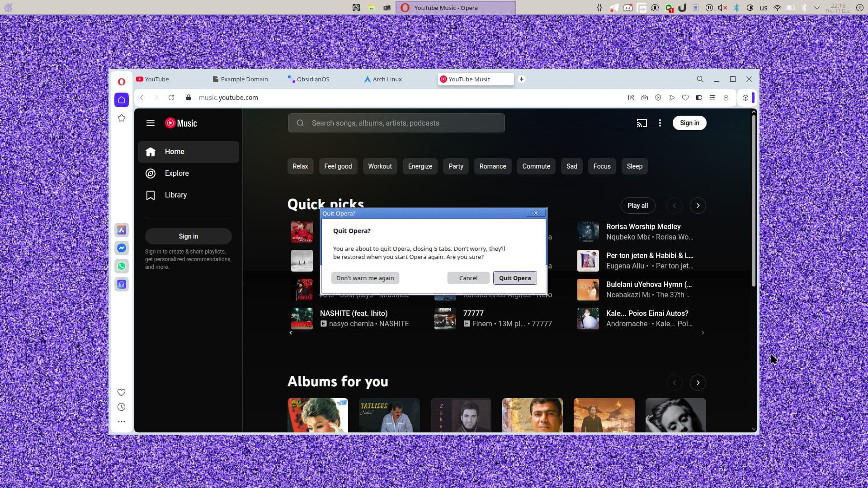868x488 pixels.
Task: Click the song search input field
Action: 396,123
